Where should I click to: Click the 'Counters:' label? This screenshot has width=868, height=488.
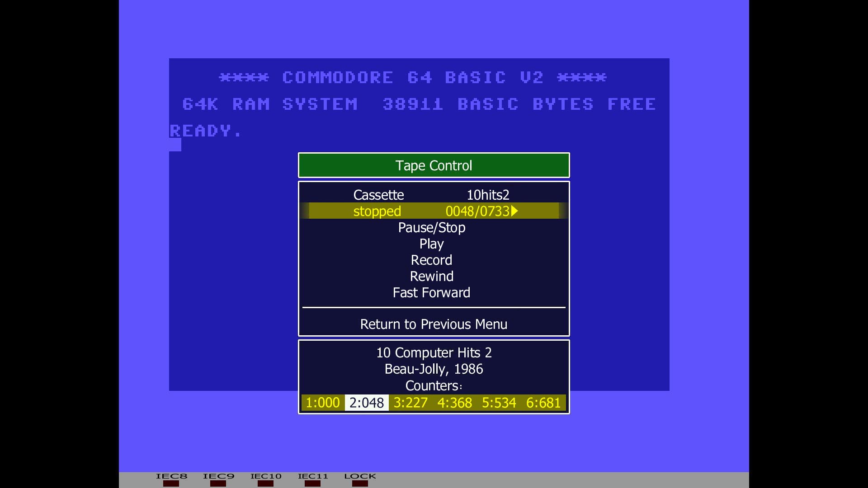pyautogui.click(x=434, y=385)
